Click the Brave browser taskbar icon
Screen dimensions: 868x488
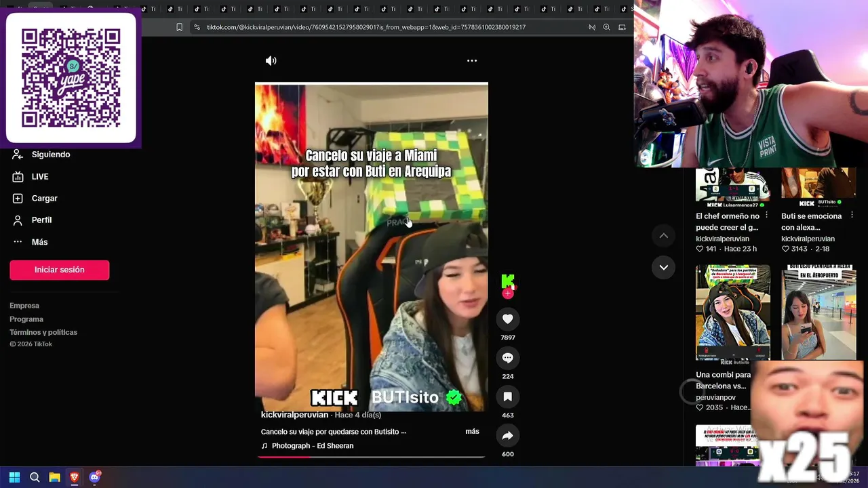tap(75, 477)
